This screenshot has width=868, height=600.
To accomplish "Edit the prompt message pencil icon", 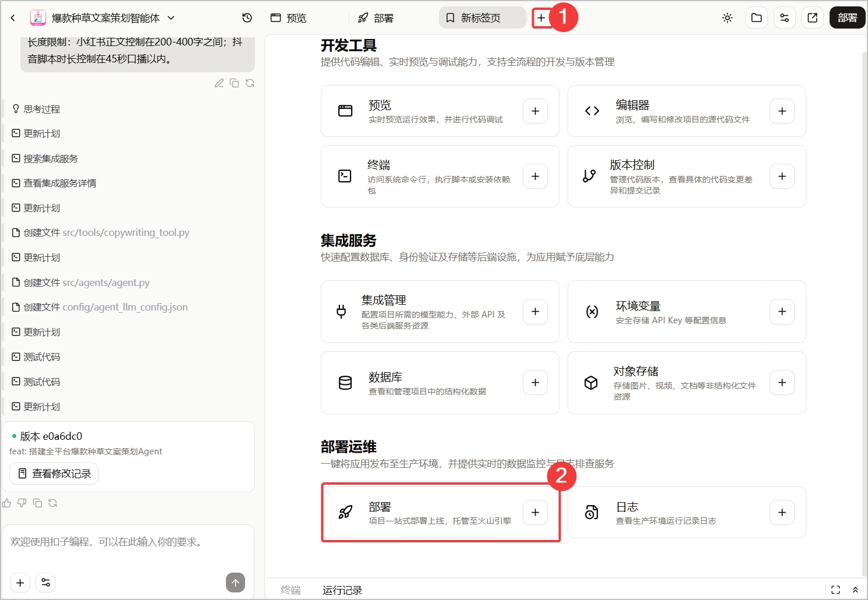I will pos(219,83).
